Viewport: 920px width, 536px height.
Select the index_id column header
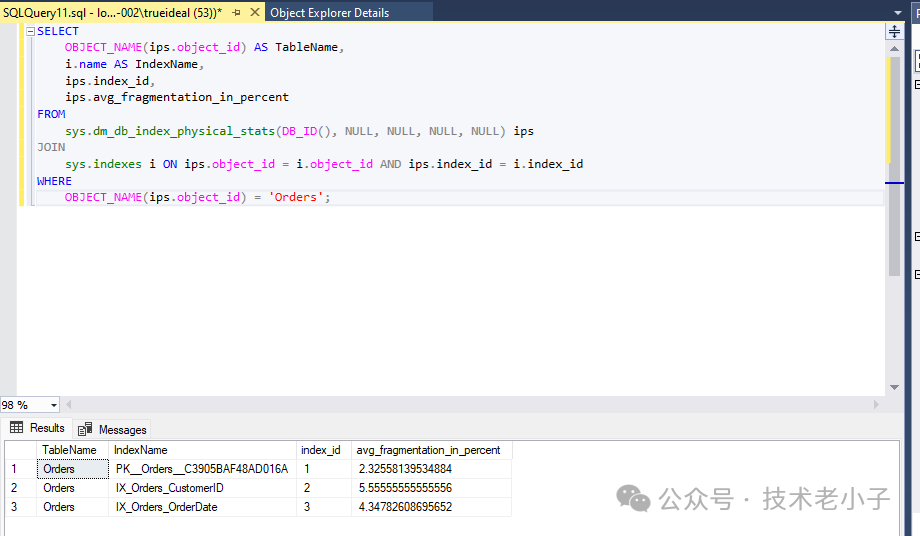tap(324, 450)
